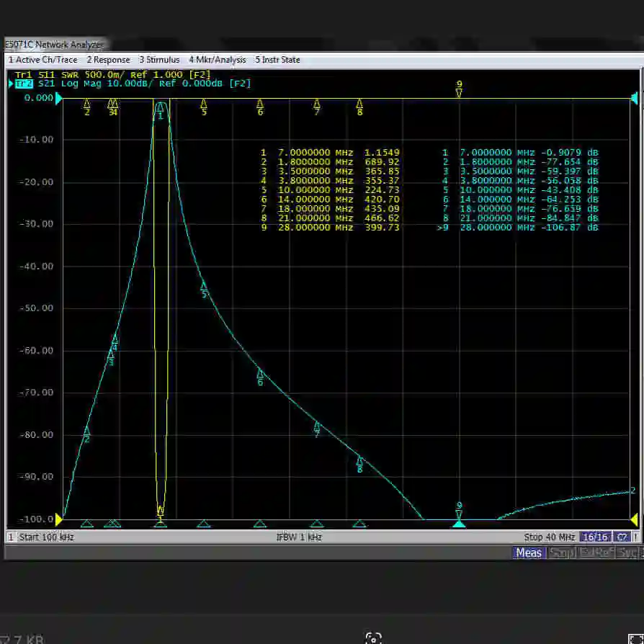Click the 16/16 averaging indicator
Viewport: 644px width, 644px height.
595,537
